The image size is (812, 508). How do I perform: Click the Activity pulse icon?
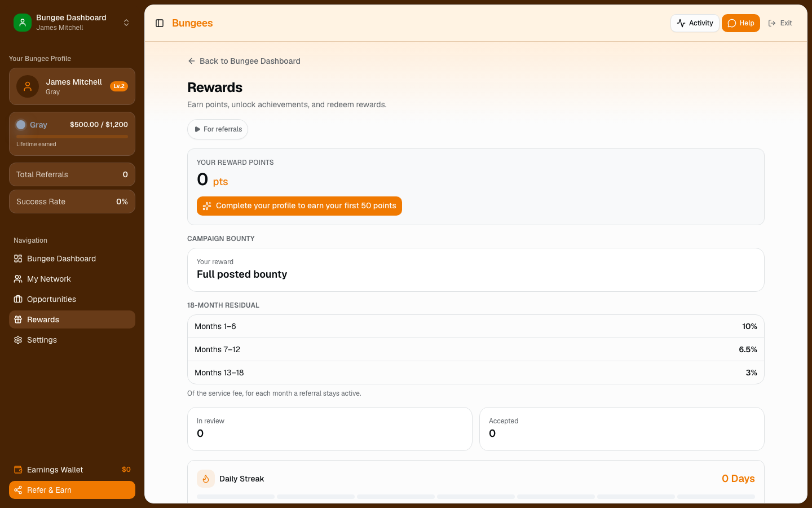(x=681, y=23)
